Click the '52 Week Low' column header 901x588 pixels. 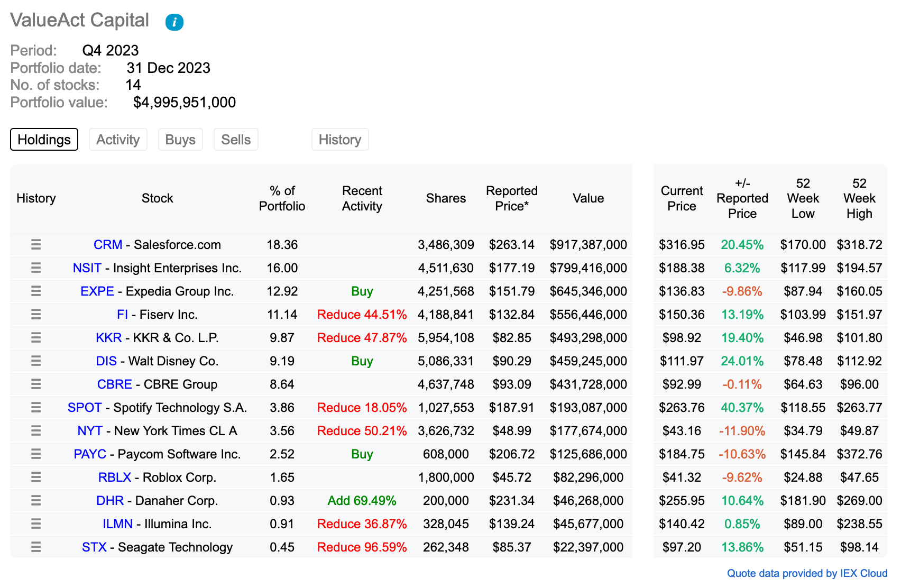803,198
